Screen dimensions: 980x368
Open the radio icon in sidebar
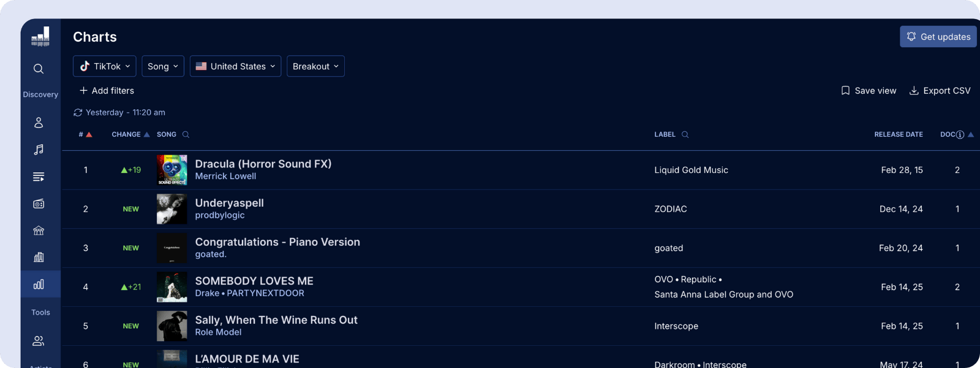(x=39, y=204)
